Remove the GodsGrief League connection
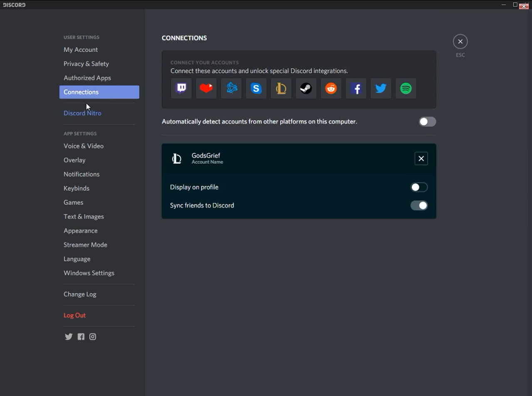This screenshot has width=532, height=396. tap(421, 158)
